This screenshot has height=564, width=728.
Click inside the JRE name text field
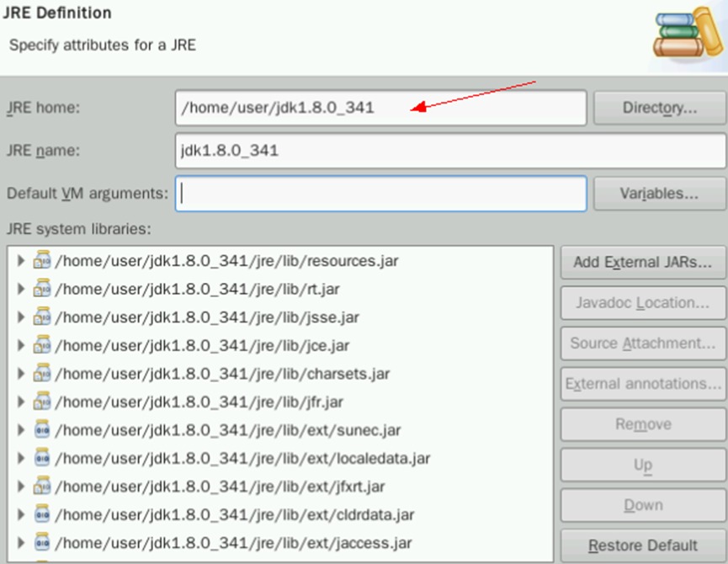click(380, 151)
